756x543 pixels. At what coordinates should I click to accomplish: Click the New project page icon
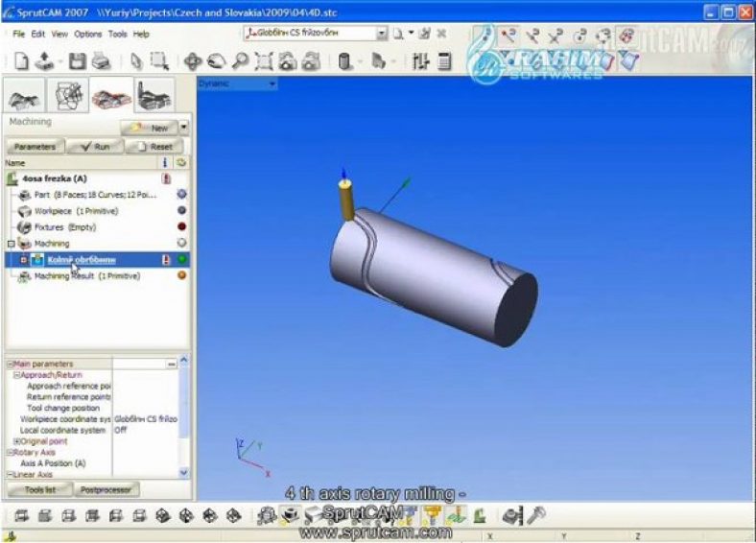pos(21,61)
